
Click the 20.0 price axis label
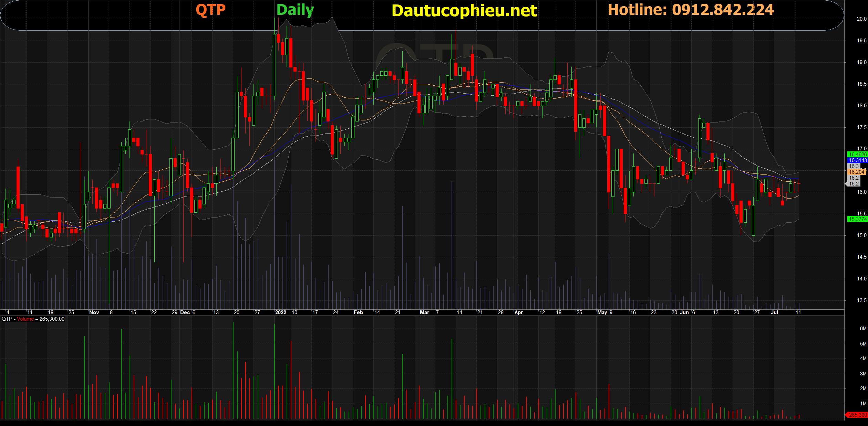[861, 19]
